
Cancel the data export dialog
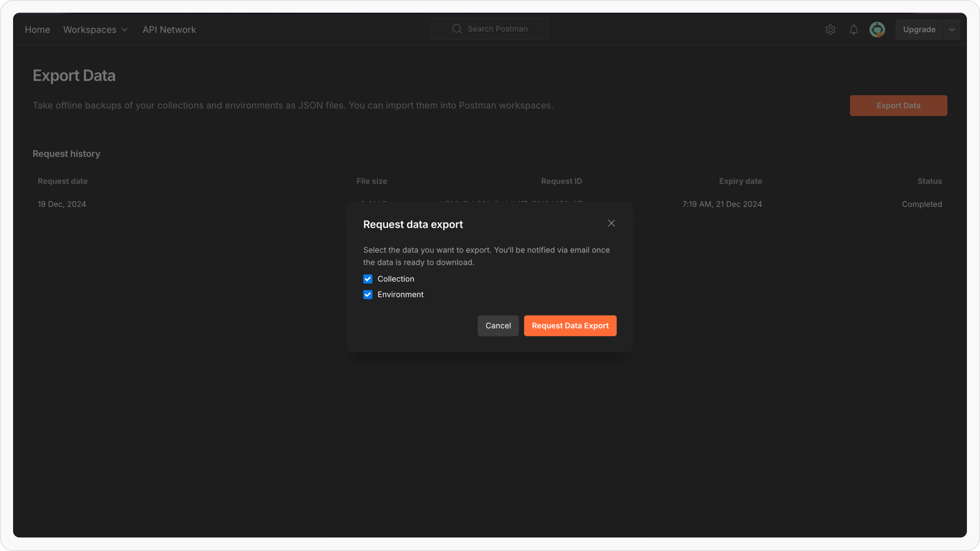[498, 326]
